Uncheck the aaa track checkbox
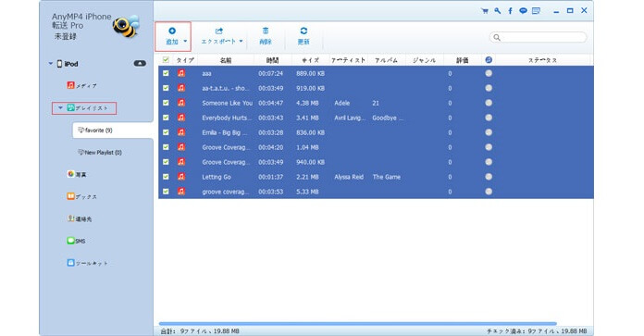The image size is (644, 336). coord(166,73)
